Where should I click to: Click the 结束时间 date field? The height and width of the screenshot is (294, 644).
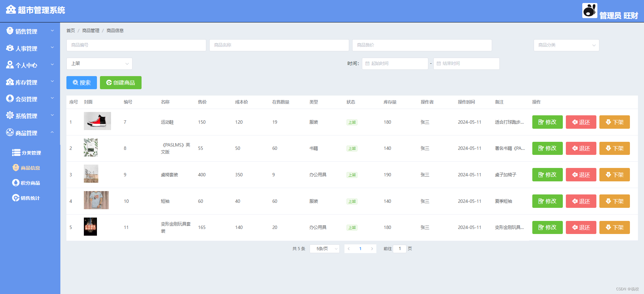click(467, 64)
